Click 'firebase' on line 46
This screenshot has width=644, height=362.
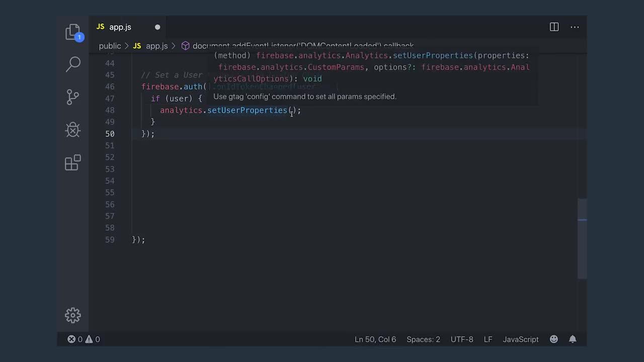click(x=160, y=86)
